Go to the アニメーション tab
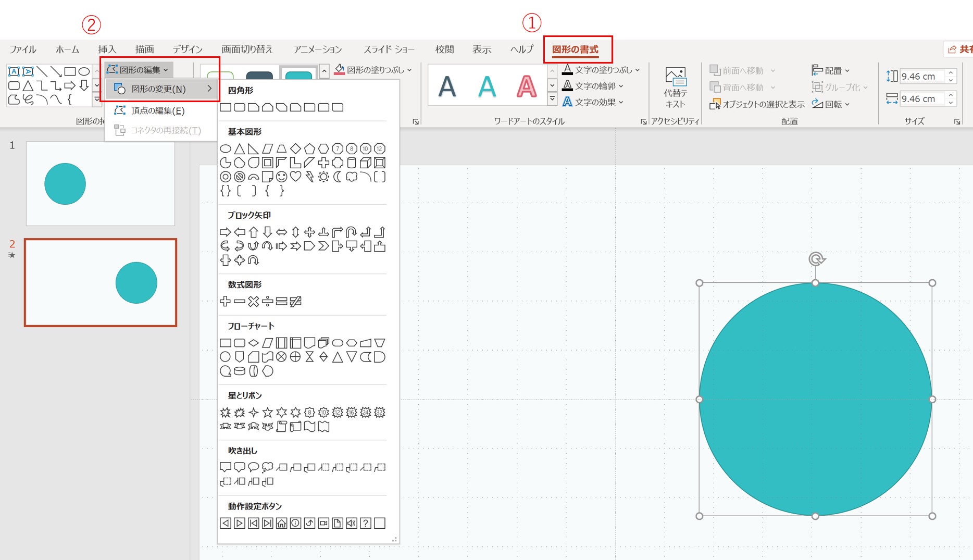 318,49
